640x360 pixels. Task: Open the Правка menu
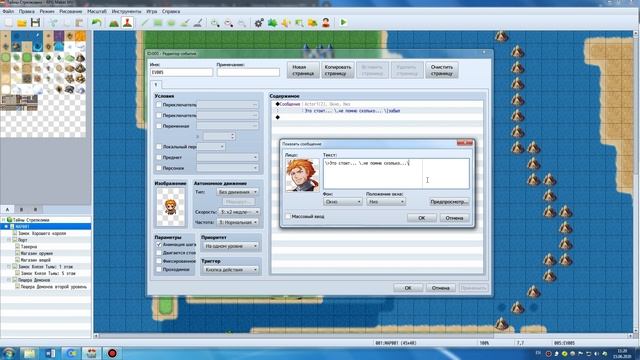click(x=27, y=11)
